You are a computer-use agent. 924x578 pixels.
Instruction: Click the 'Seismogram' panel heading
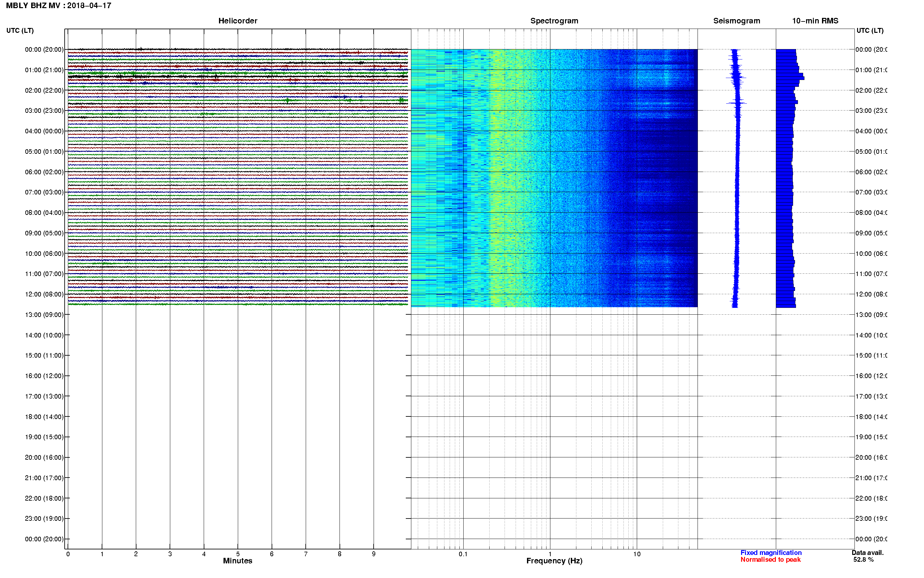737,21
